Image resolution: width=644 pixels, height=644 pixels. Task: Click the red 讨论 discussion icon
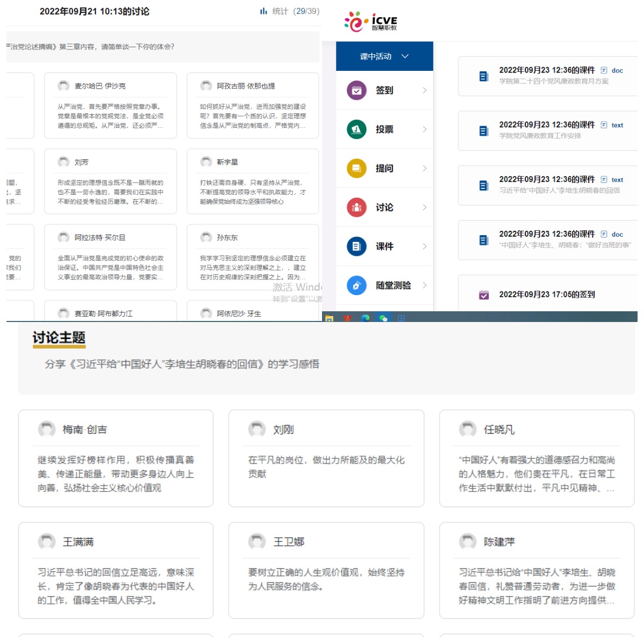pyautogui.click(x=356, y=208)
